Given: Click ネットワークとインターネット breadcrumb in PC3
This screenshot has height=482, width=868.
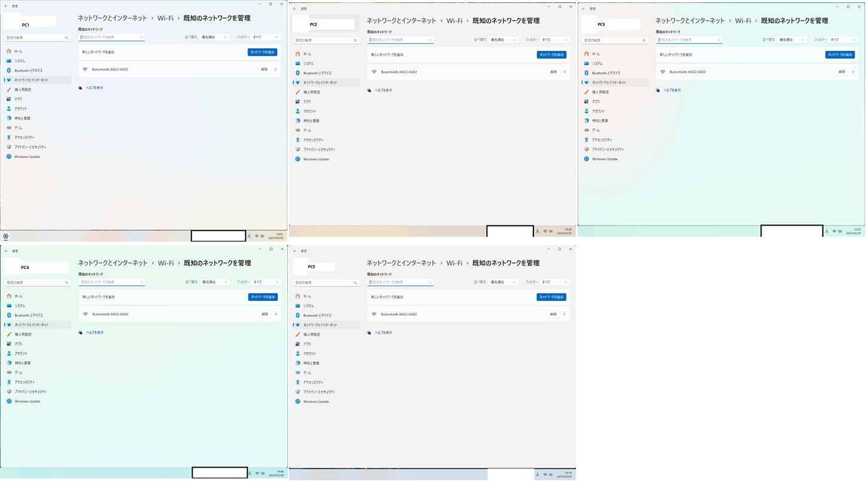Looking at the screenshot, I should coord(690,20).
